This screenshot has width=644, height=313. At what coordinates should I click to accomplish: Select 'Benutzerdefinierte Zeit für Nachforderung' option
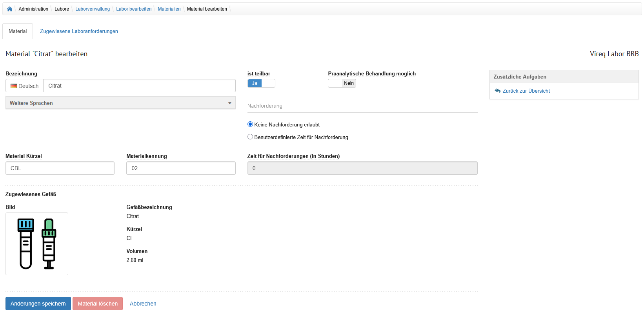(x=250, y=137)
